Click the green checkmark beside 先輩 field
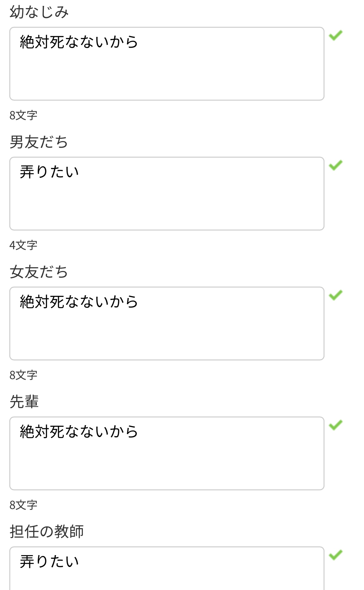This screenshot has width=364, height=590. tap(336, 425)
